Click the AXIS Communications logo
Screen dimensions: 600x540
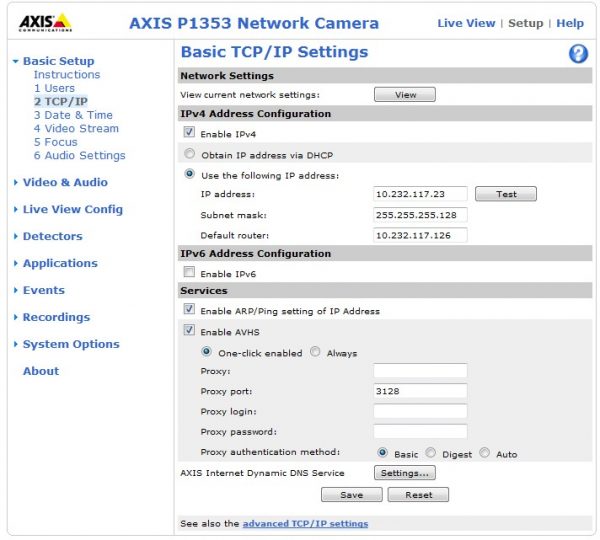pos(46,22)
